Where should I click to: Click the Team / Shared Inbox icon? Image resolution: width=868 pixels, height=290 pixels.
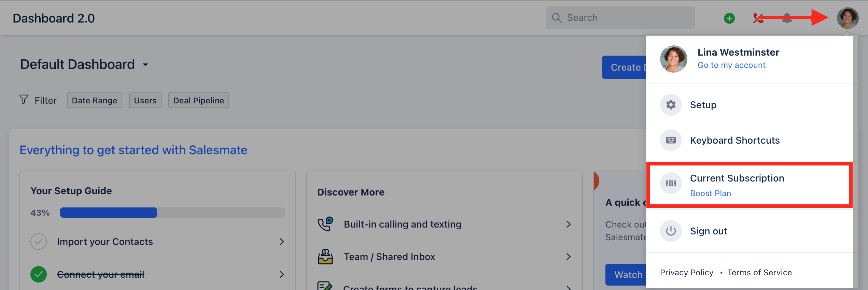[x=325, y=257]
